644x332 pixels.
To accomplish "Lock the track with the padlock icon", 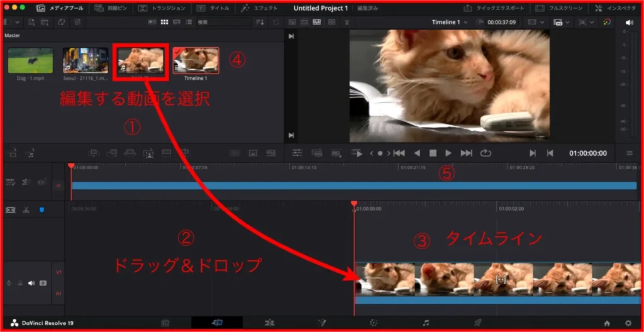I will 19,284.
